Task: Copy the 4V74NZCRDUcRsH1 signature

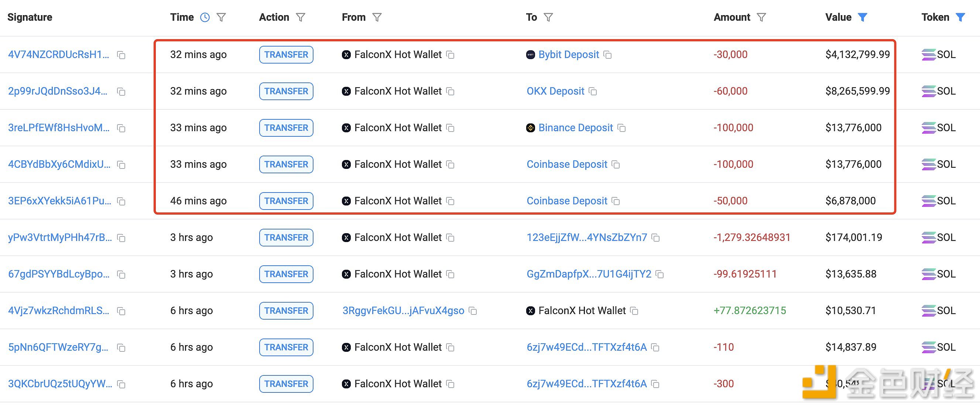Action: (x=121, y=55)
